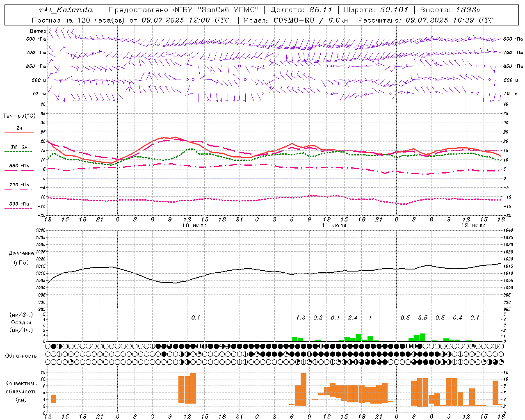Click the 11 июля date label

(334, 226)
